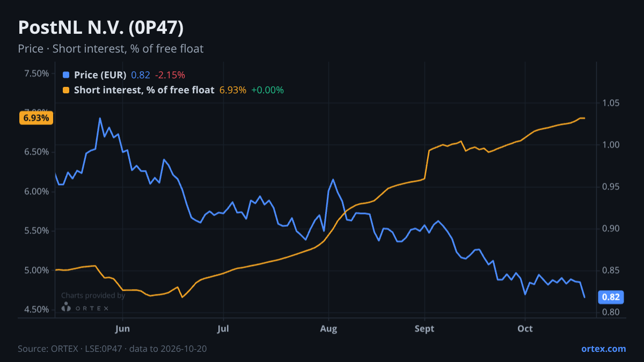This screenshot has height=362, width=644.
Task: Click the orange Short interest legend swatch
Action: click(x=66, y=90)
